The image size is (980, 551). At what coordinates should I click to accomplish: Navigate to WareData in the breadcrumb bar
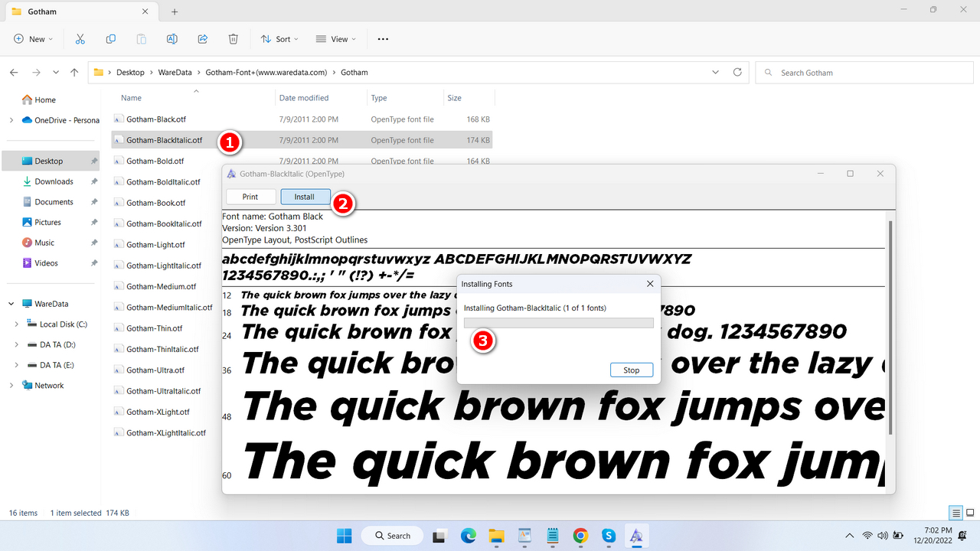coord(175,72)
